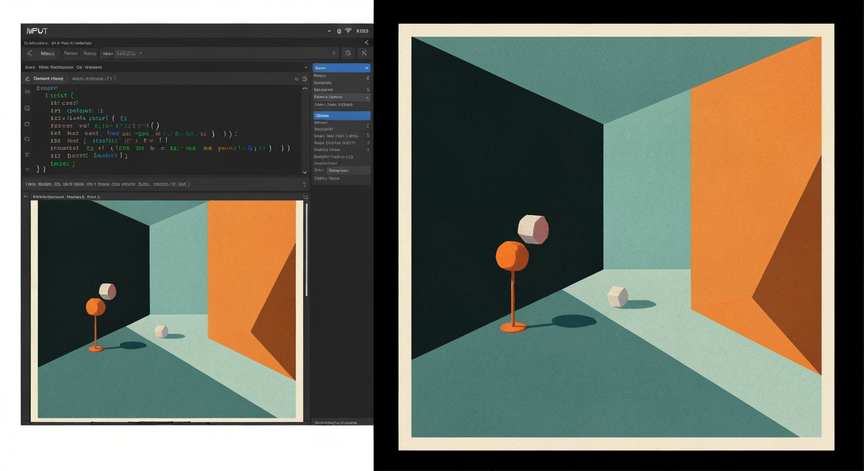Click the last icon on the code editor header
This screenshot has height=471, width=864.
click(x=305, y=79)
